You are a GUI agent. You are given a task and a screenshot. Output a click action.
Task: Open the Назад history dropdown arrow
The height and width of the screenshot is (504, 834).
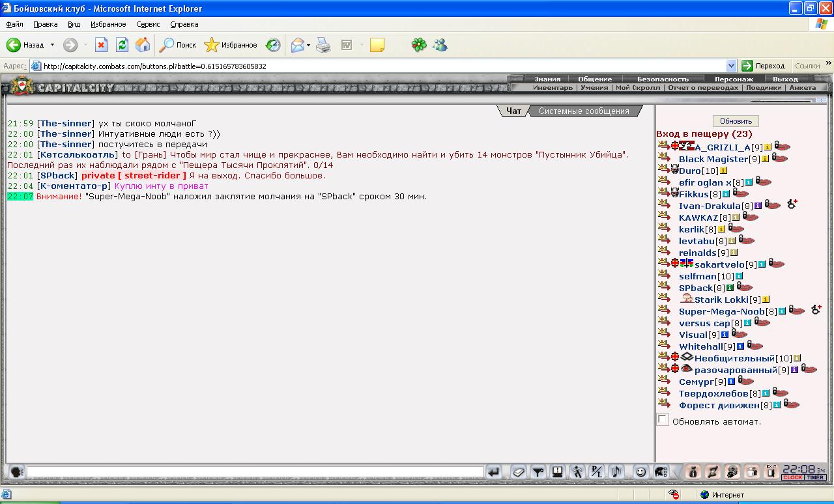52,45
